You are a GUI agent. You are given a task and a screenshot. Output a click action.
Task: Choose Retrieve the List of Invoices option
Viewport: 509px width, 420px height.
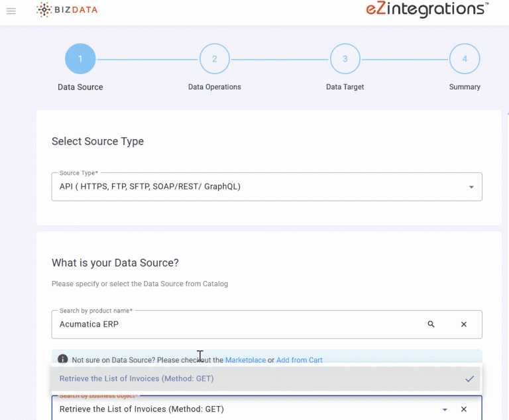click(x=137, y=379)
